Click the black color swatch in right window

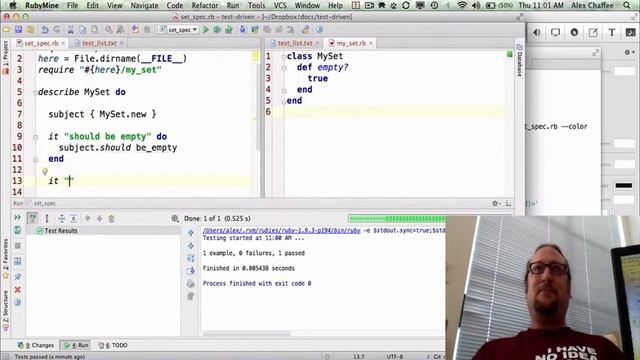click(x=624, y=186)
